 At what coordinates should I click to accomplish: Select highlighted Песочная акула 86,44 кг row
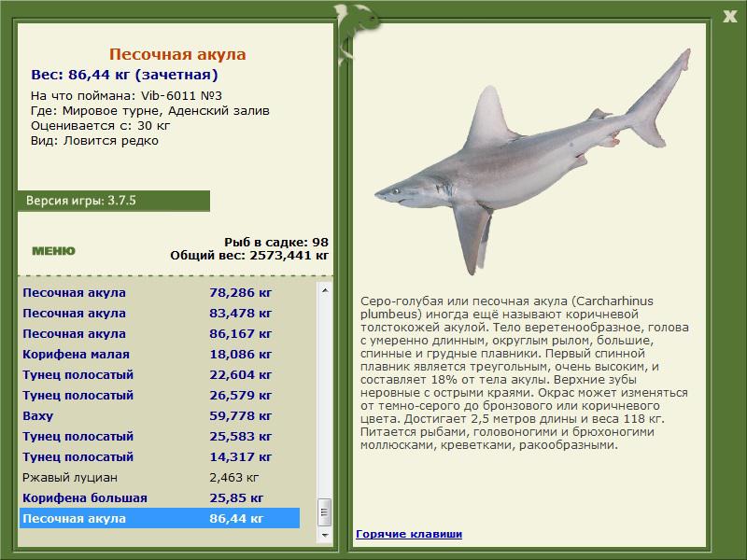click(x=160, y=518)
